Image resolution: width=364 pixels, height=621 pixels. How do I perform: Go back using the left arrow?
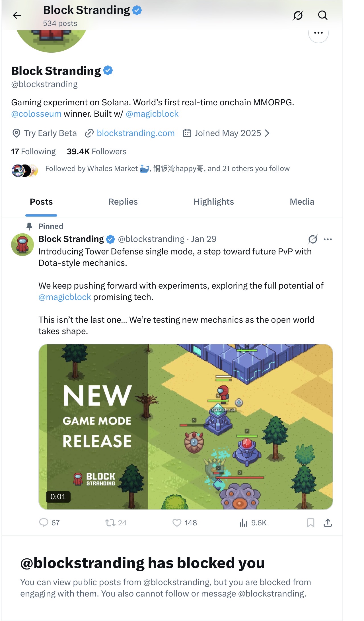tap(17, 15)
